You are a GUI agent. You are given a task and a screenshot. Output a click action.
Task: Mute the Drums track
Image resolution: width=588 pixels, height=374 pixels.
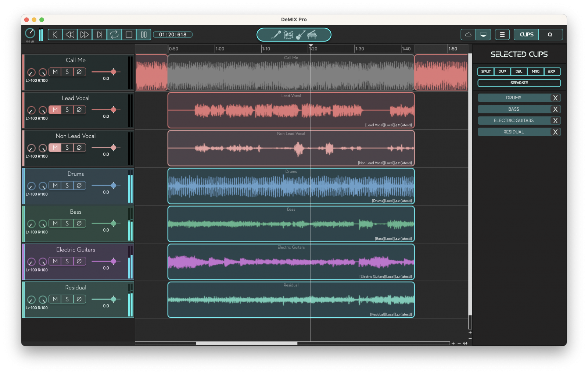click(55, 185)
